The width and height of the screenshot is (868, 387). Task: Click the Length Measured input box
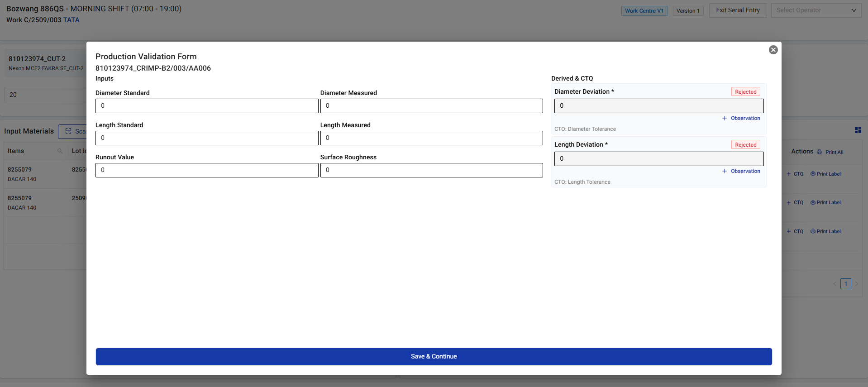[x=431, y=138]
